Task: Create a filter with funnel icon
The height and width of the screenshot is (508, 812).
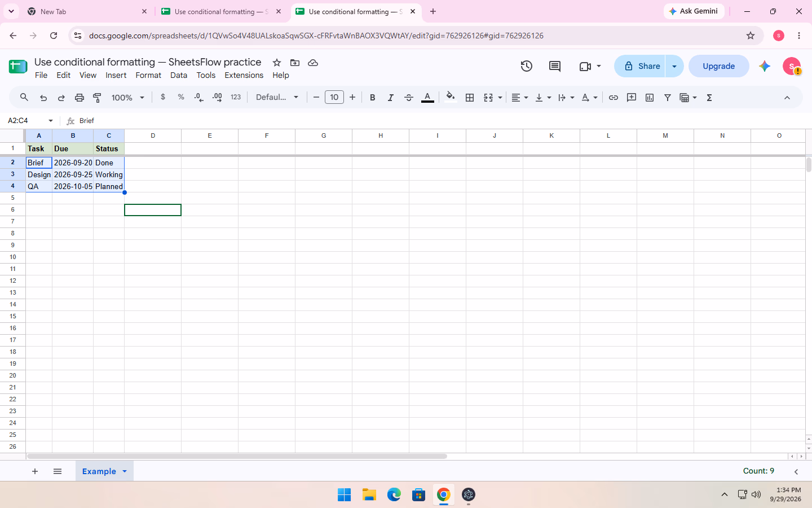Action: tap(668, 98)
